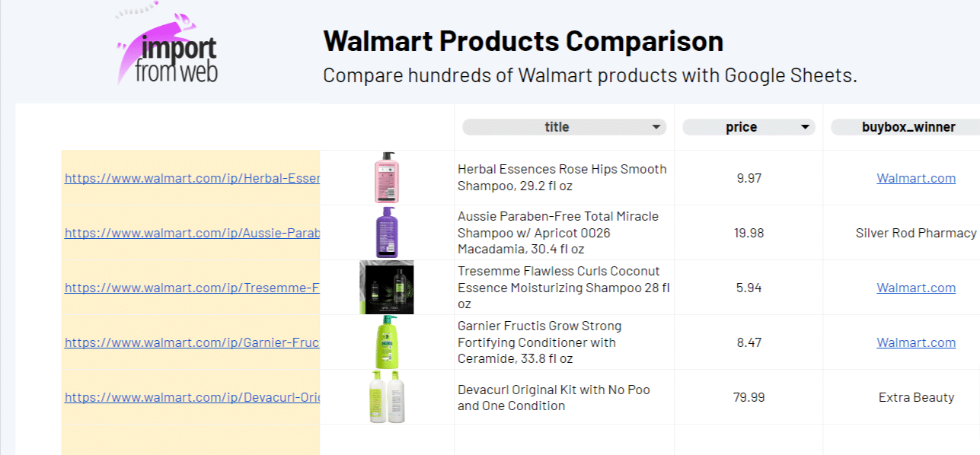Click the Tresemme product image
Image resolution: width=980 pixels, height=455 pixels.
coord(387,288)
